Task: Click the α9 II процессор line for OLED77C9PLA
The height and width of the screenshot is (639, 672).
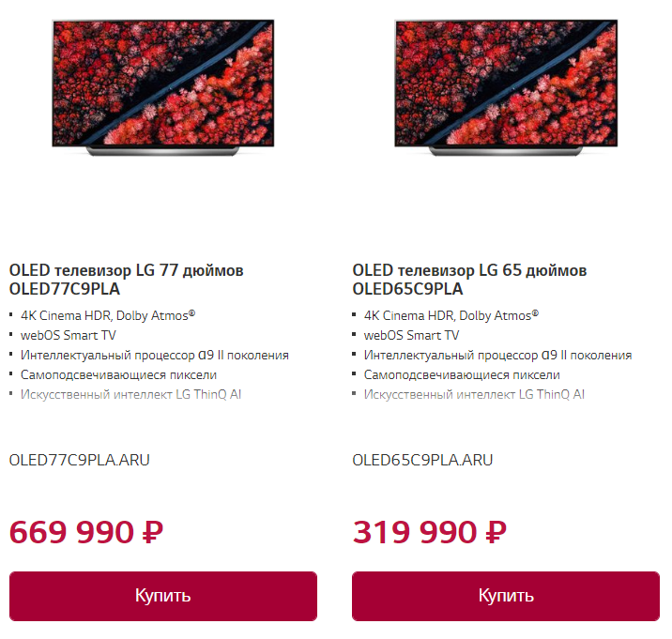Action: 155,355
